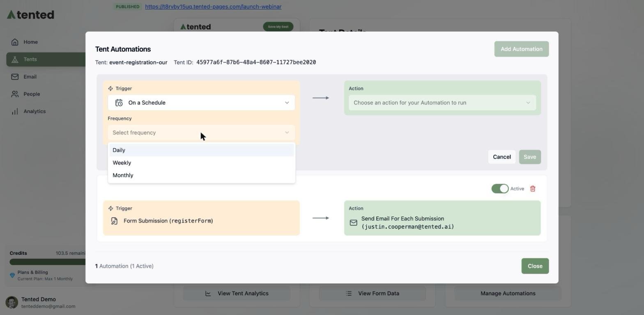
Task: Open the People icon in sidebar
Action: 15,94
